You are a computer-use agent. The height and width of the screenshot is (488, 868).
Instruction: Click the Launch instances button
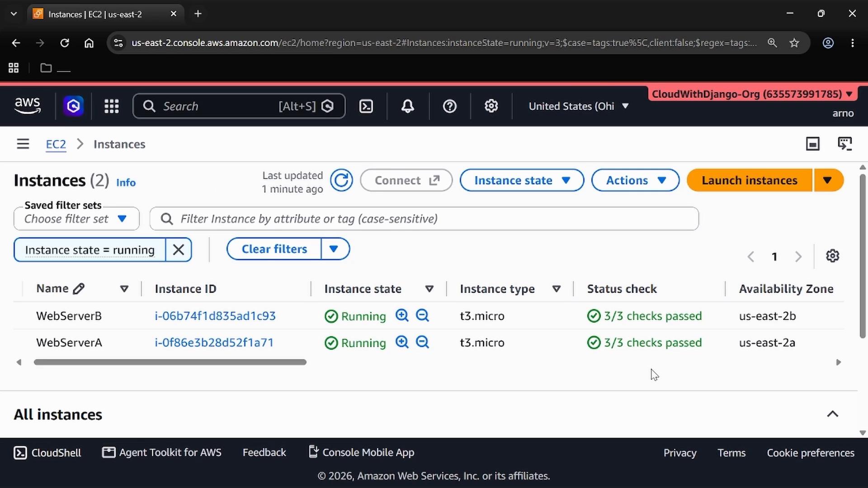click(x=750, y=180)
